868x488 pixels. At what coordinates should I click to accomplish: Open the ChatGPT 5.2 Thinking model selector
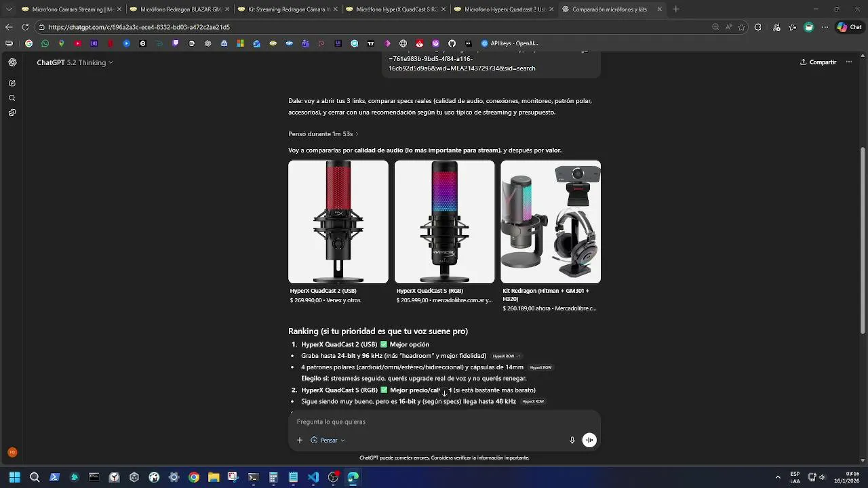tap(75, 62)
